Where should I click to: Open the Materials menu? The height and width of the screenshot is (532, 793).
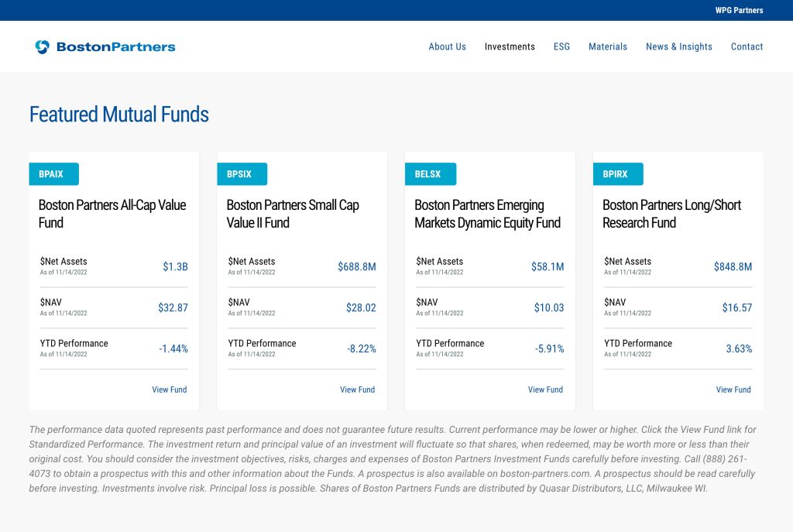[607, 46]
